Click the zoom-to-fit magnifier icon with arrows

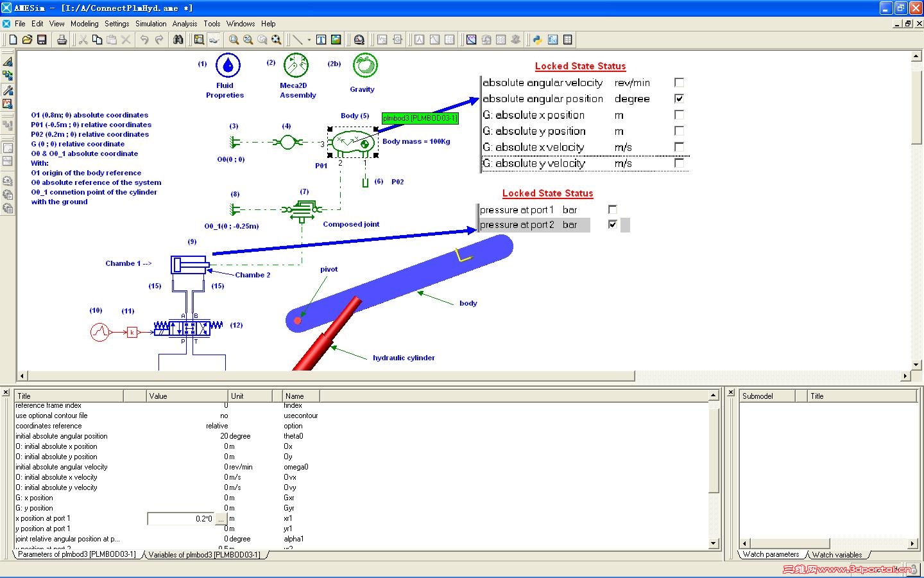pos(276,40)
